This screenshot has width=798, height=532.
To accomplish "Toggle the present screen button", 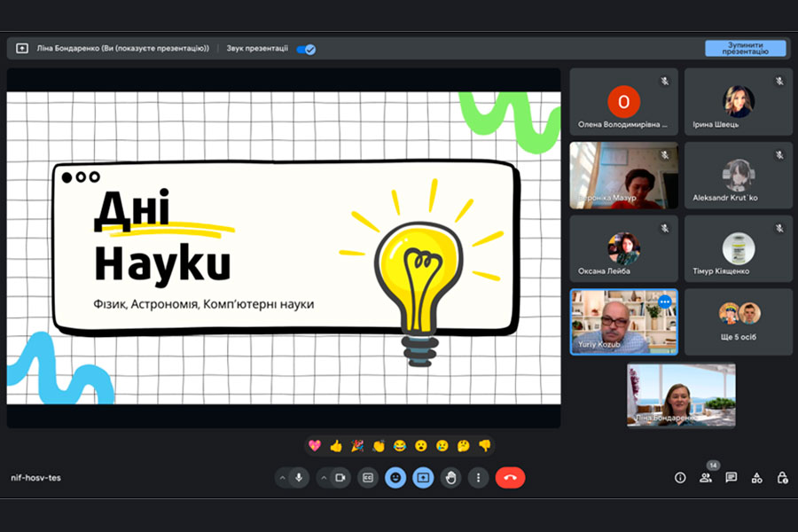I will 423,478.
